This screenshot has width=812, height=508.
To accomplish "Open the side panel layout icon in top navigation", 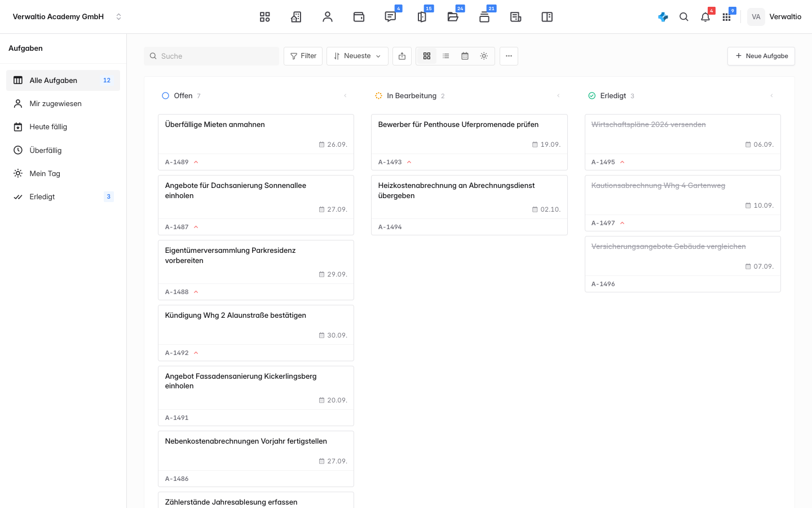I will pyautogui.click(x=547, y=17).
